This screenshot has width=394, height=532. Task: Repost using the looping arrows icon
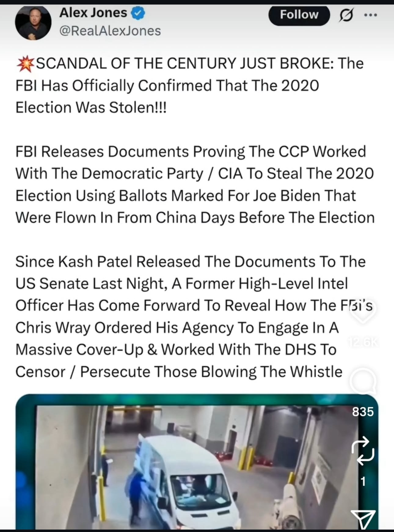(x=363, y=451)
